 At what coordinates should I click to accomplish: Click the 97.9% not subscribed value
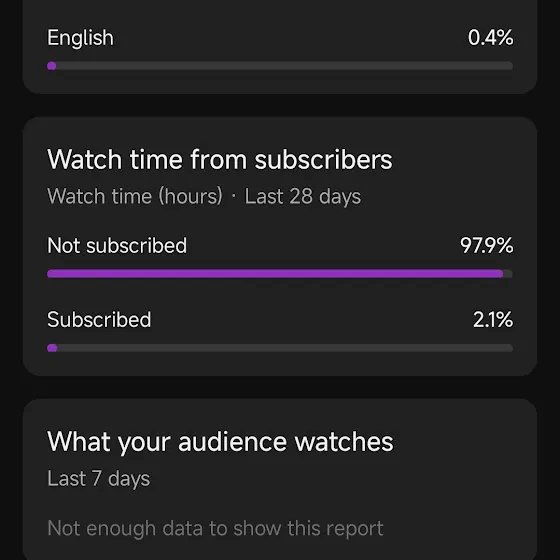point(486,246)
